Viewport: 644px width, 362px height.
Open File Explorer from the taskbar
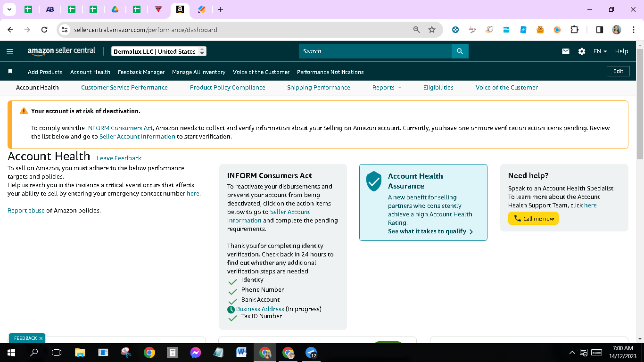click(80, 352)
